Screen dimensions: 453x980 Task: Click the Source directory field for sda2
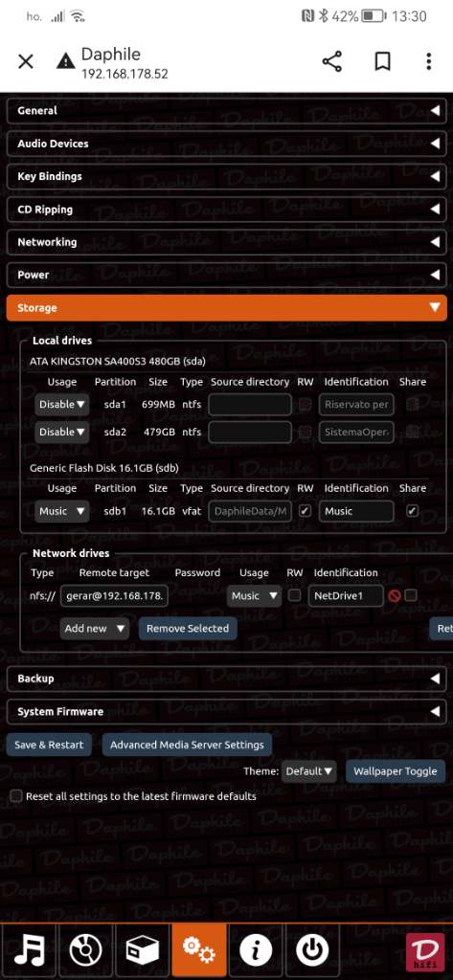[250, 432]
